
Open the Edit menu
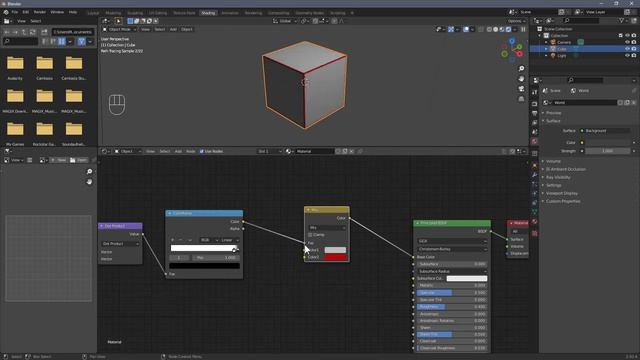tap(26, 12)
